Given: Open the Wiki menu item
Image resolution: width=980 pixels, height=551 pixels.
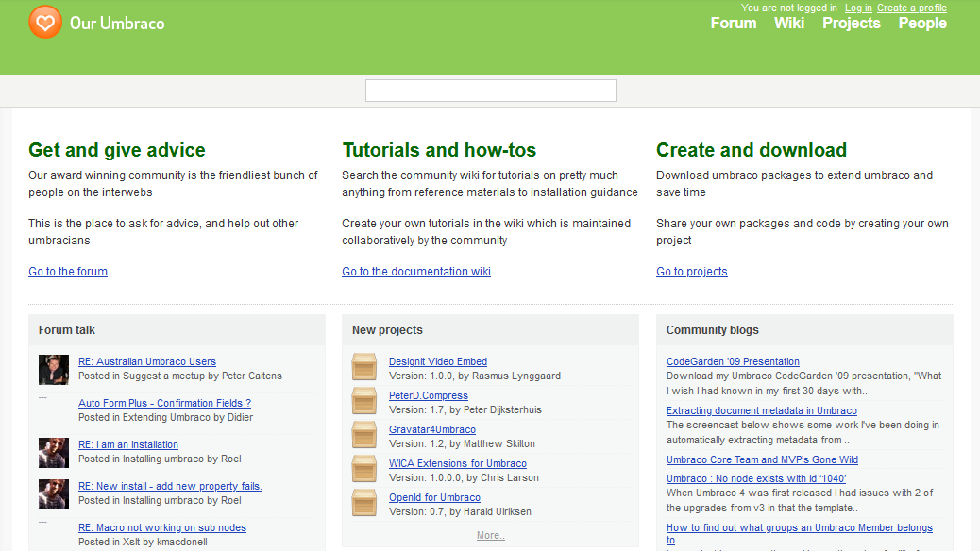Looking at the screenshot, I should click(789, 24).
